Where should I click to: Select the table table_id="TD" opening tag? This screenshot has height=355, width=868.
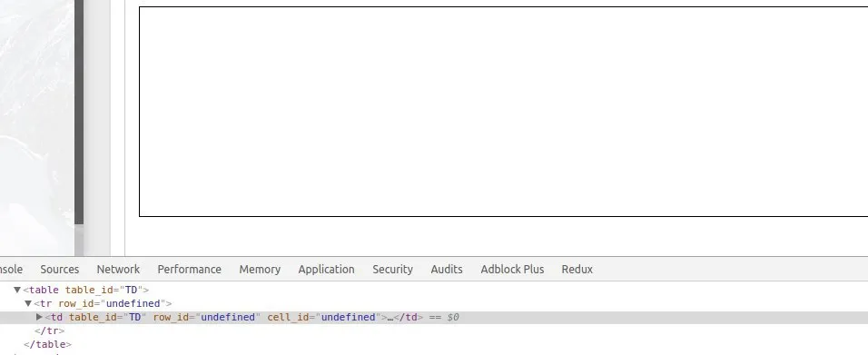(86, 290)
